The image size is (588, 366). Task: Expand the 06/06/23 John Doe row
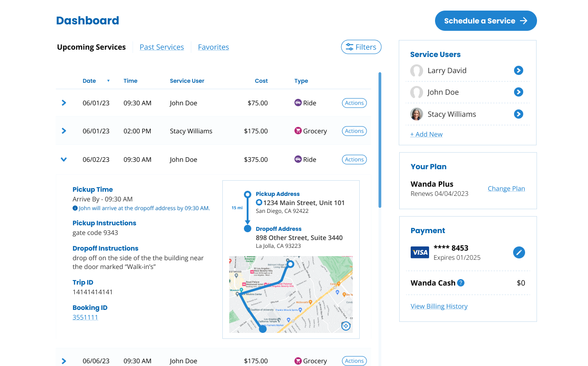[64, 361]
